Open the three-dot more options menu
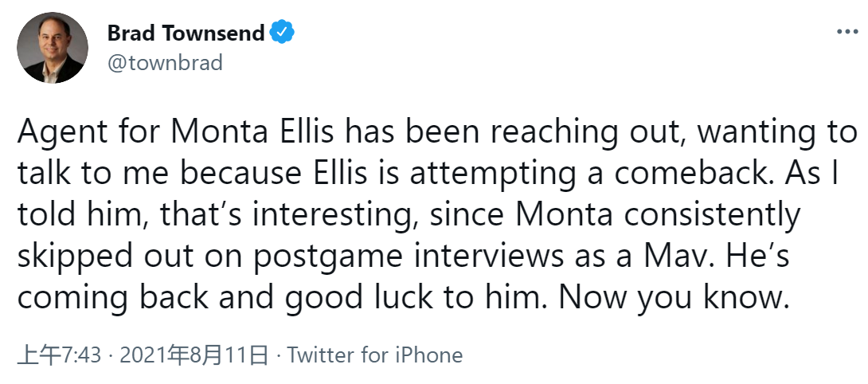Viewport: 868px width, 384px height. pyautogui.click(x=847, y=32)
